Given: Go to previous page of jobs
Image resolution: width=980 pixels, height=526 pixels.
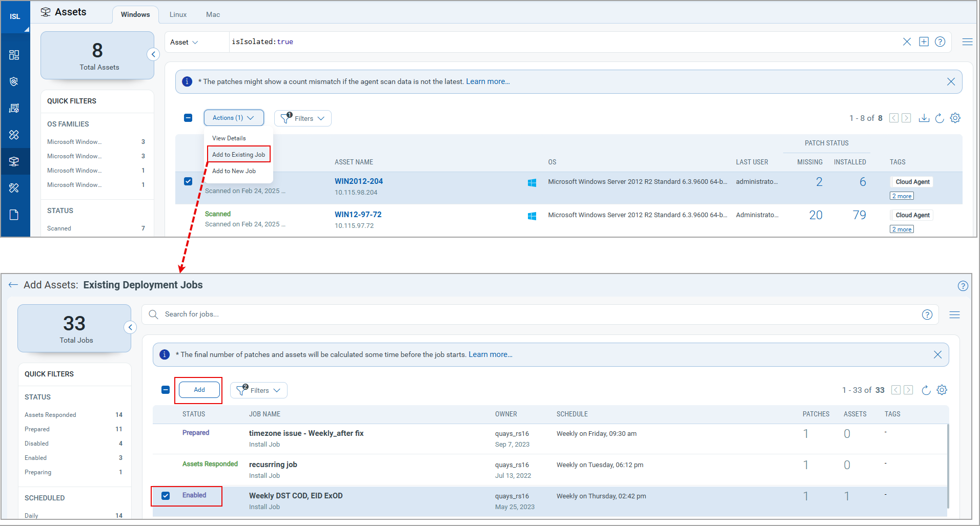Looking at the screenshot, I should click(896, 390).
